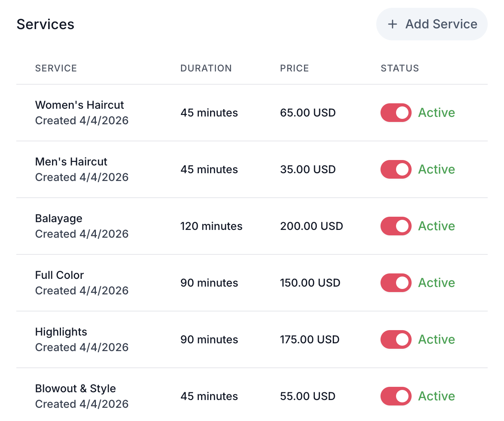This screenshot has height=421, width=504.
Task: Select the Women's Haircut service name
Action: coord(80,105)
